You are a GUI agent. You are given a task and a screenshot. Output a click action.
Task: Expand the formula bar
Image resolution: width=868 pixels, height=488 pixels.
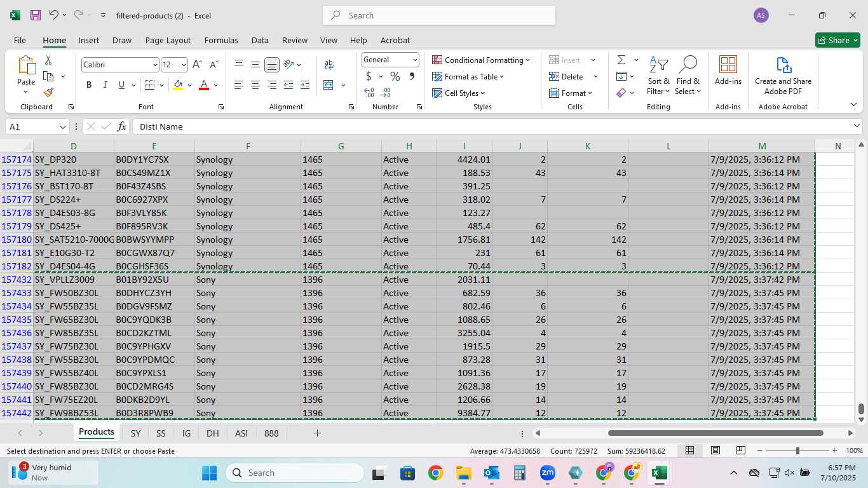pos(857,126)
